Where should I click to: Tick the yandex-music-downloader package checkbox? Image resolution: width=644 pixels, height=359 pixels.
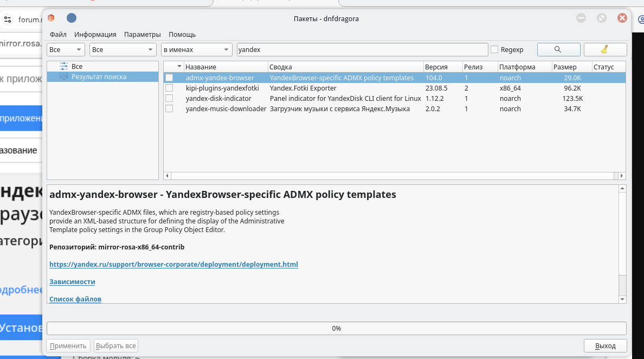tap(169, 108)
